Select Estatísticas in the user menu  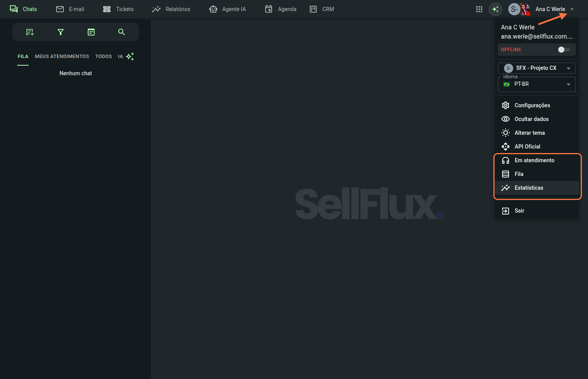pos(528,188)
